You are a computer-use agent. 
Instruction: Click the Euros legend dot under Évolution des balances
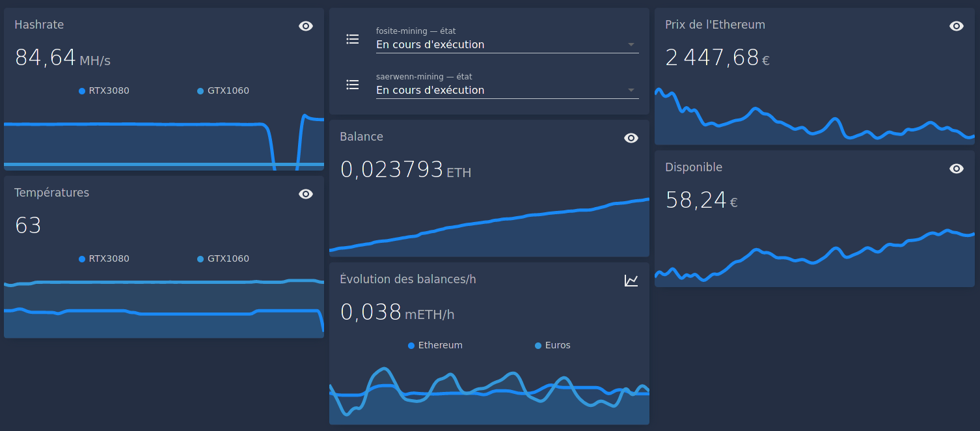coord(538,345)
